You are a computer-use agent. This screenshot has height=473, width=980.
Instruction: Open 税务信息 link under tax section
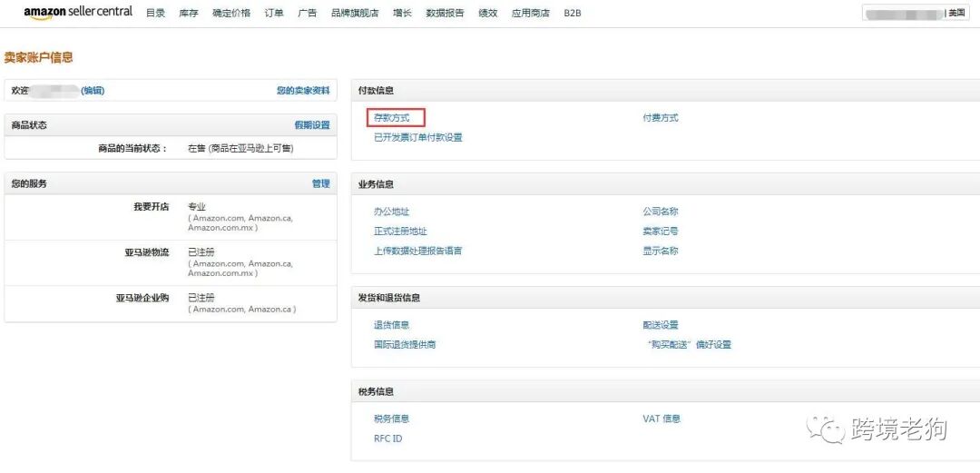pos(392,419)
